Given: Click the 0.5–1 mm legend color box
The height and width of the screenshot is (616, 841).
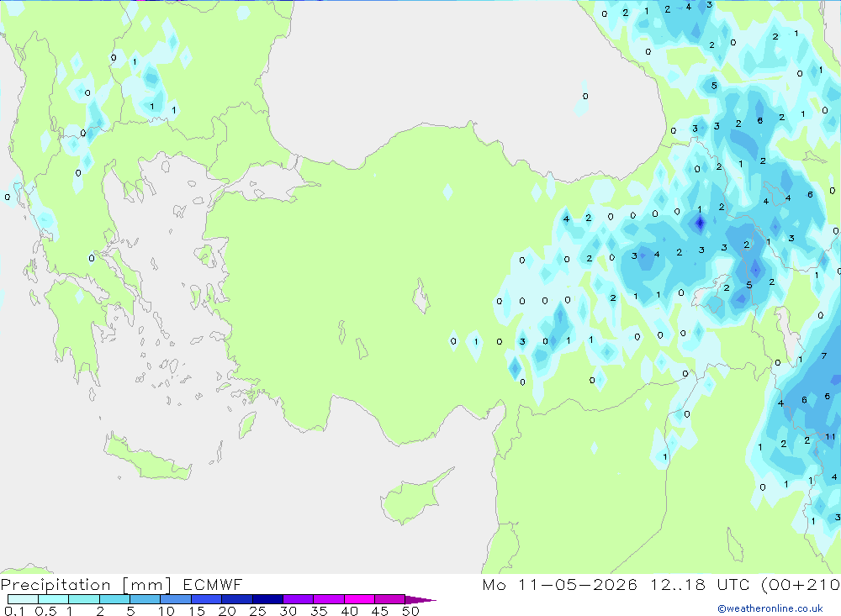Looking at the screenshot, I should [54, 599].
